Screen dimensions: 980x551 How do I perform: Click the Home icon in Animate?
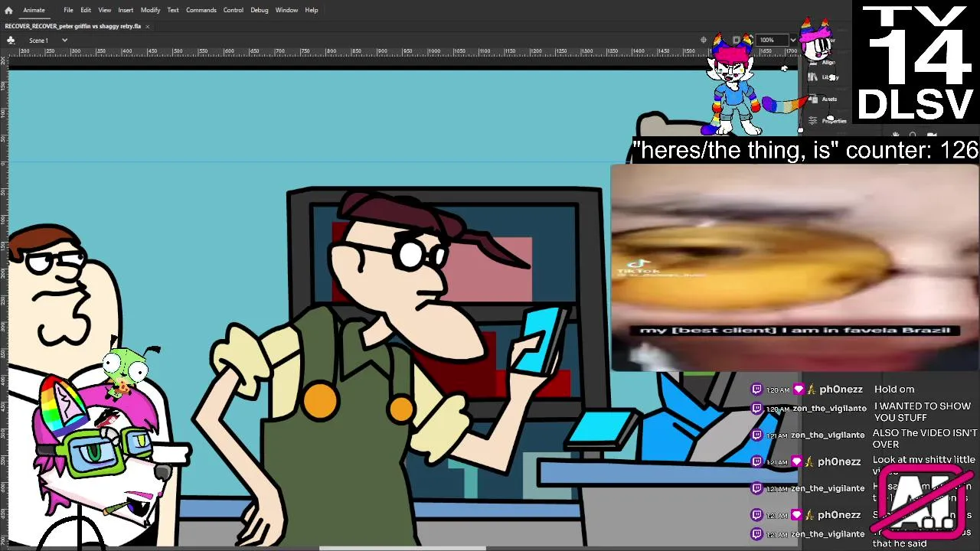point(8,10)
